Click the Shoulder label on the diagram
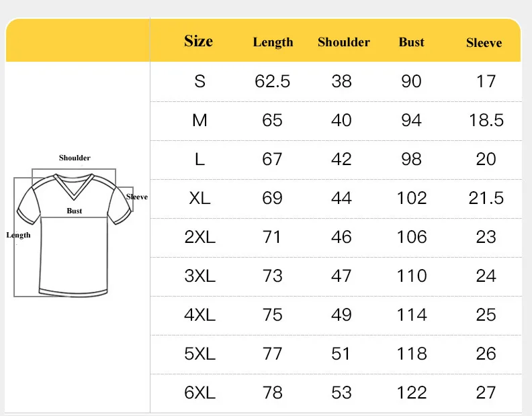This screenshot has width=532, height=416. [x=75, y=158]
